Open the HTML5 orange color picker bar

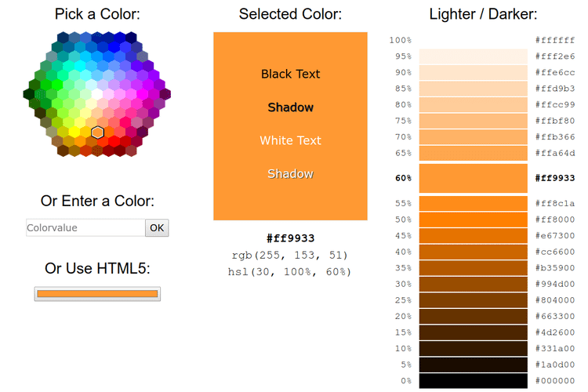pyautogui.click(x=97, y=294)
